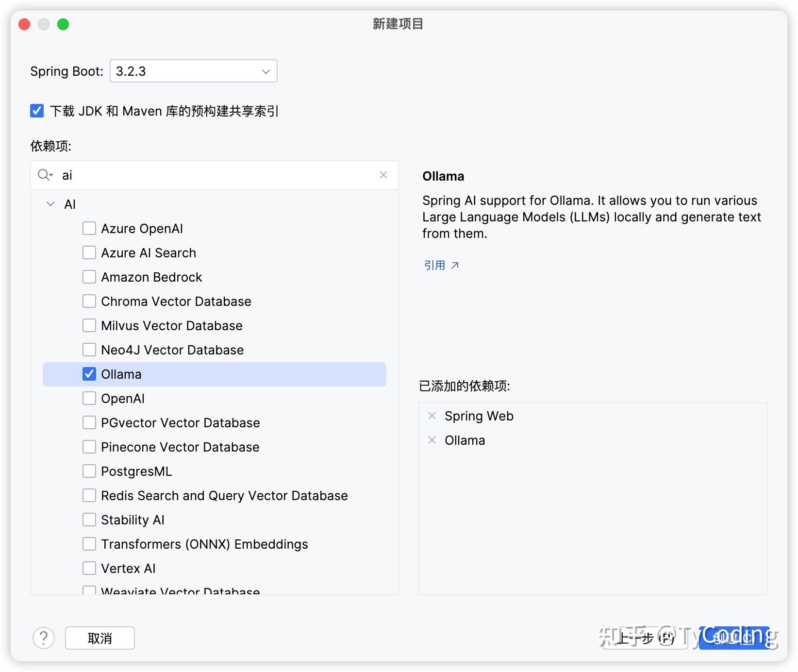This screenshot has width=798, height=672.
Task: Collapse the AI dependencies group
Action: click(50, 204)
